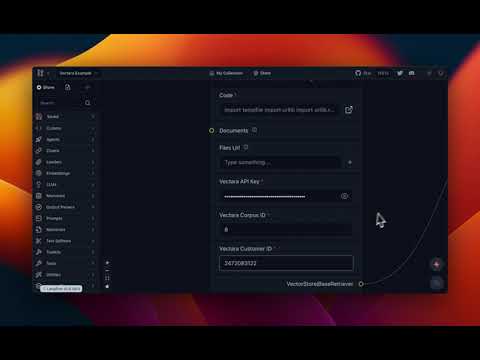Click the pink build flow button
Viewport: 480px width, 360px height.
pyautogui.click(x=437, y=264)
